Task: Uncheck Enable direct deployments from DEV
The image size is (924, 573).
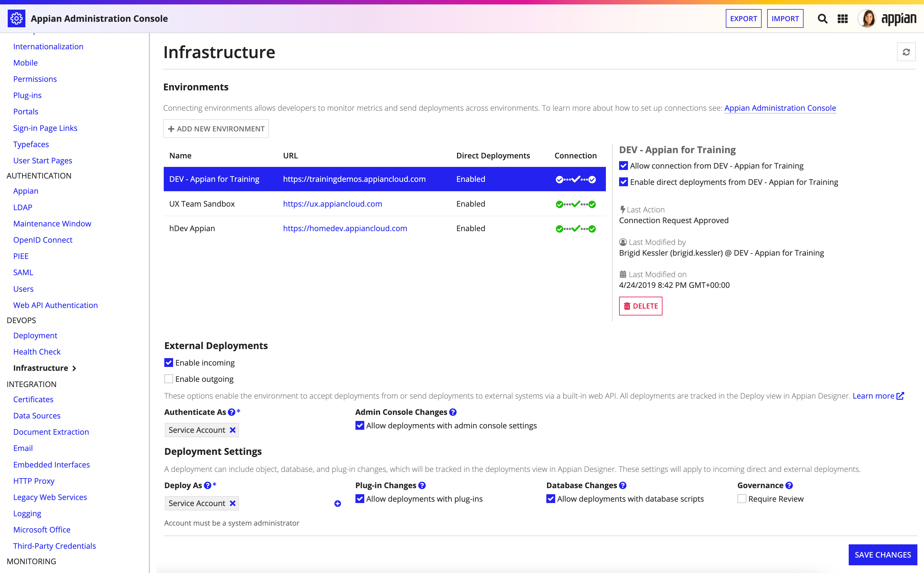Action: click(x=623, y=182)
